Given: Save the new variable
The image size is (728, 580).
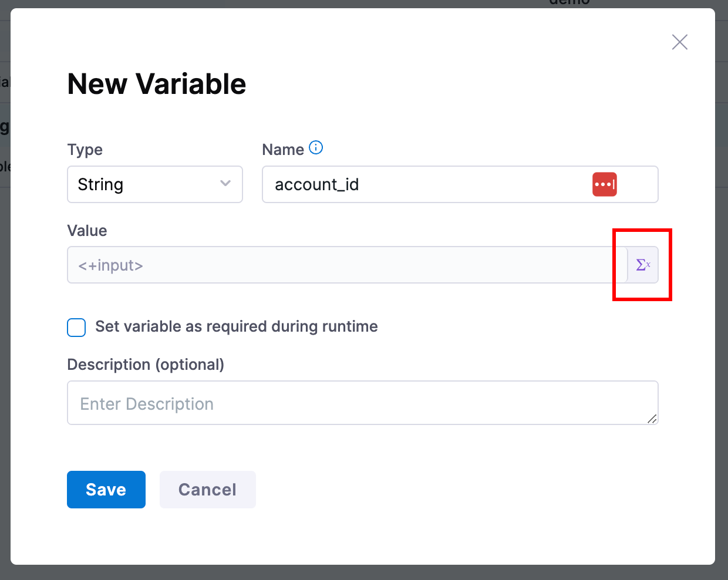Looking at the screenshot, I should (106, 490).
